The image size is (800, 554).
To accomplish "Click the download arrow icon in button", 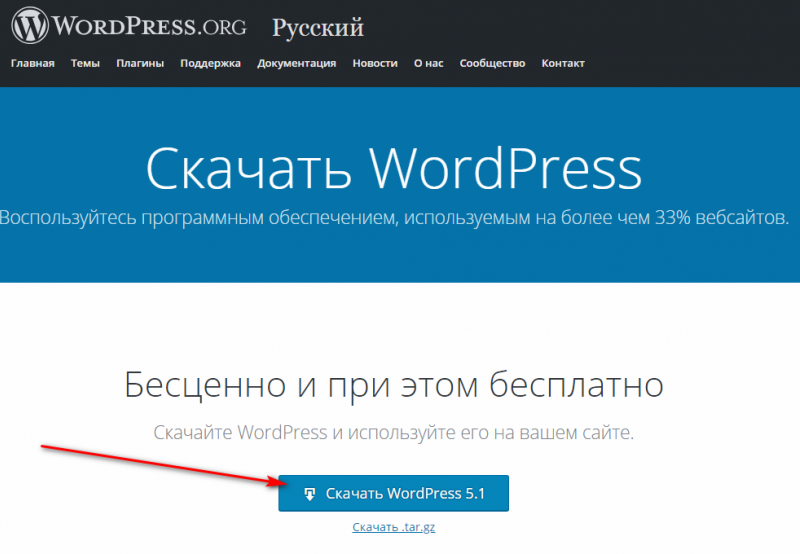I will pyautogui.click(x=309, y=494).
